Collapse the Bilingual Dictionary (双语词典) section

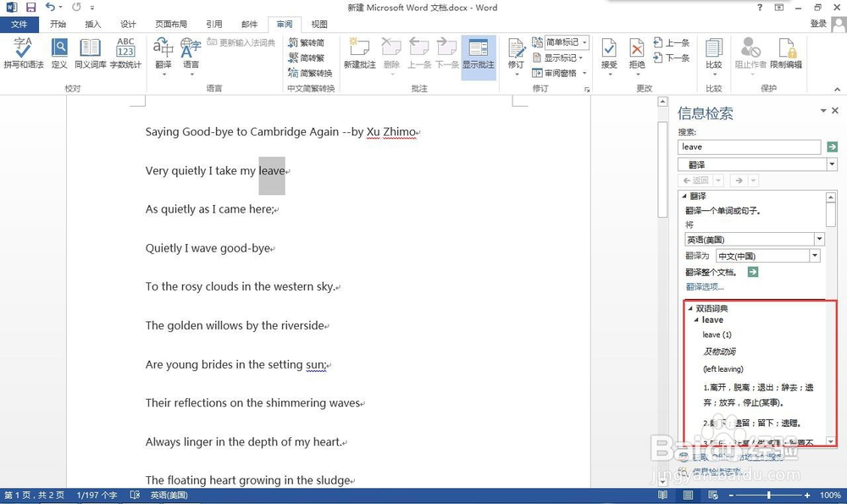pos(690,308)
